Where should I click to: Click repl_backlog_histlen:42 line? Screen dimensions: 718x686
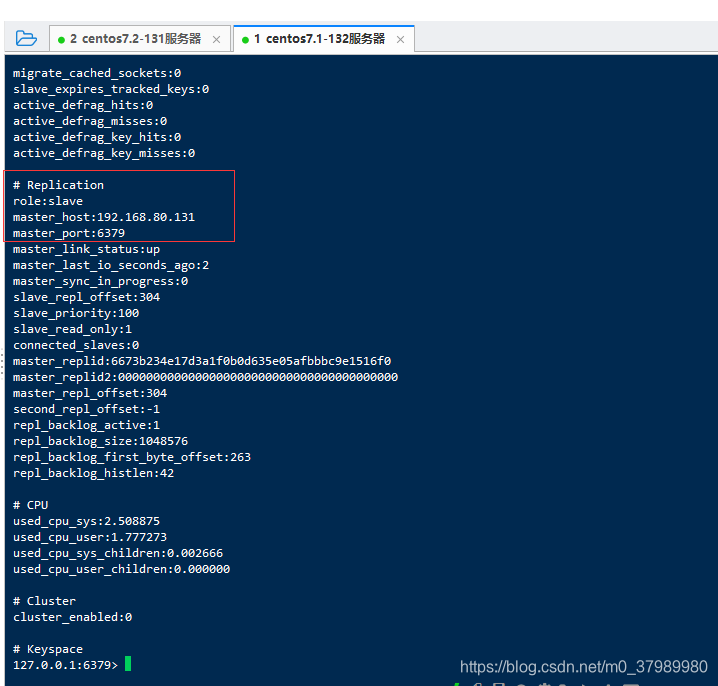coord(93,474)
